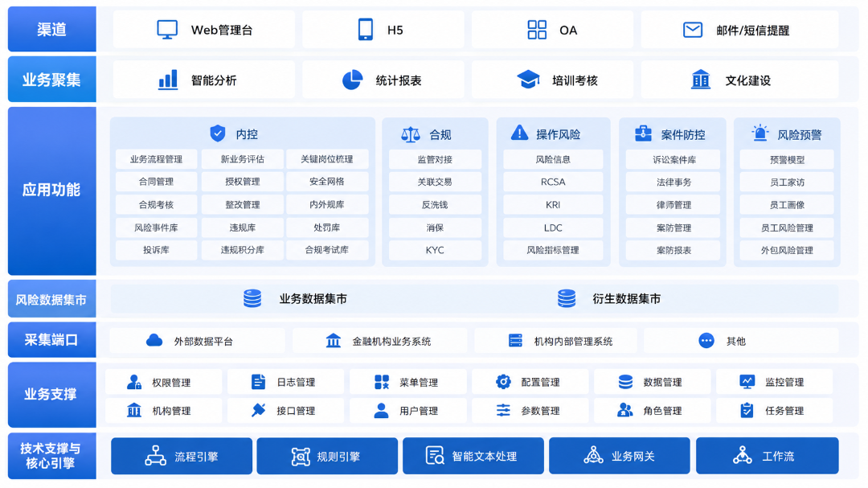The height and width of the screenshot is (488, 868).
Task: Click the 流程引擎 button
Action: pos(182,456)
